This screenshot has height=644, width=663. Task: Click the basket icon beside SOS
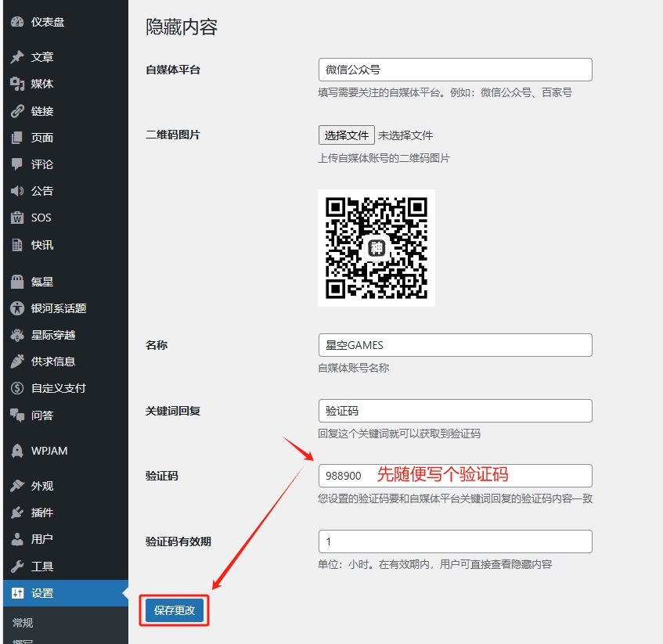[x=17, y=218]
